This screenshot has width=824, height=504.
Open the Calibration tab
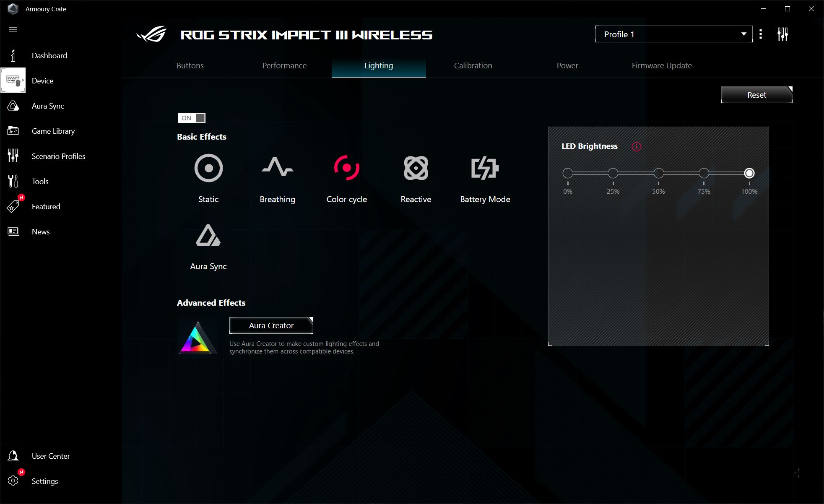click(473, 65)
